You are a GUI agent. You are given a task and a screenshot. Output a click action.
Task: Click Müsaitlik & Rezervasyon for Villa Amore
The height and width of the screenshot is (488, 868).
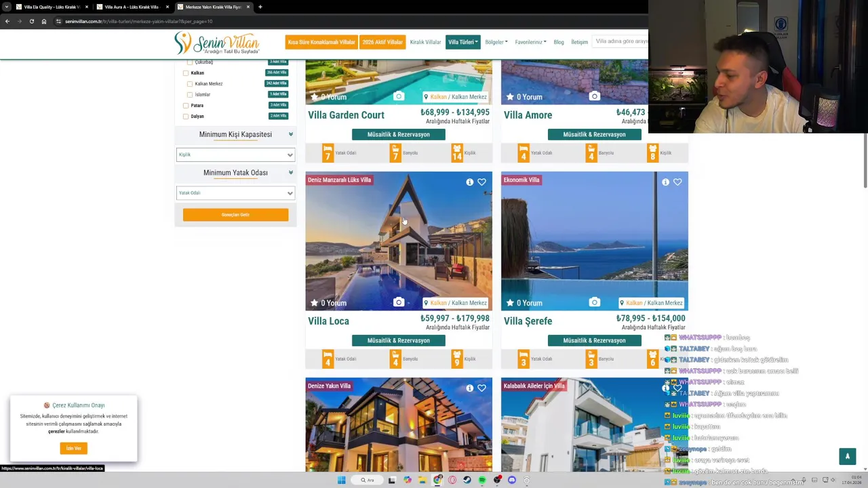tap(594, 134)
